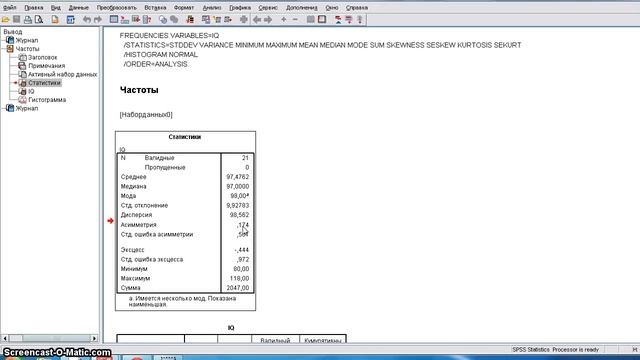Click the Select Last Output icon
Viewport: 640px width, 360px height.
coord(190,19)
